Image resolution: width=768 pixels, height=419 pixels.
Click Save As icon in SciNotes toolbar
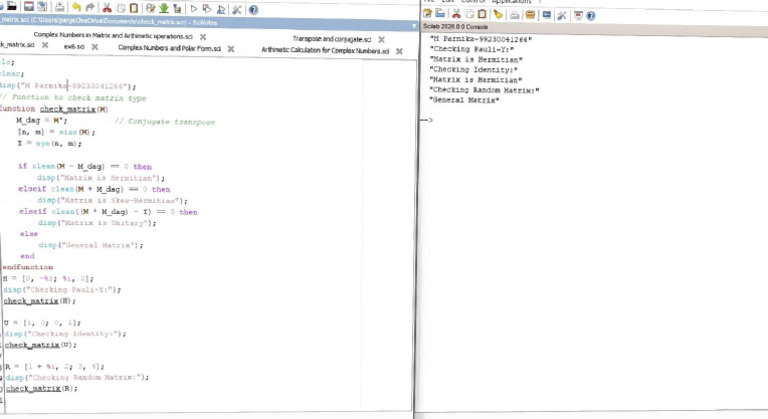coord(43,7)
